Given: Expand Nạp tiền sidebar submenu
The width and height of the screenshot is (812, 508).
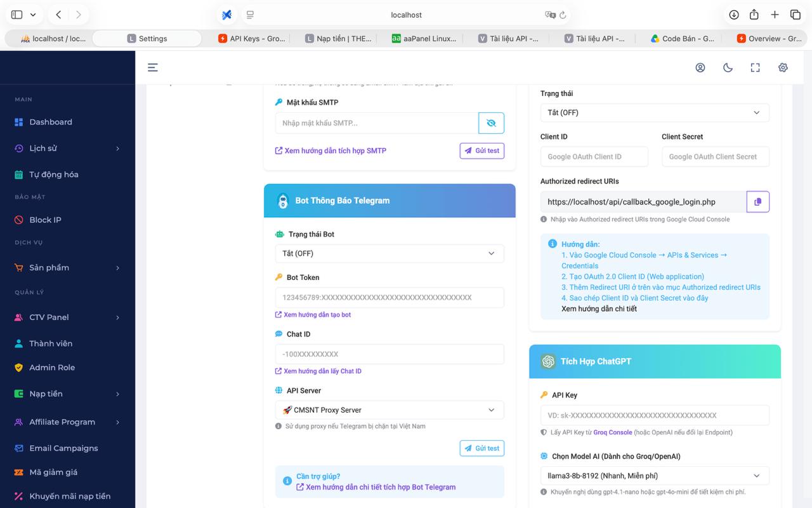Looking at the screenshot, I should [117, 394].
